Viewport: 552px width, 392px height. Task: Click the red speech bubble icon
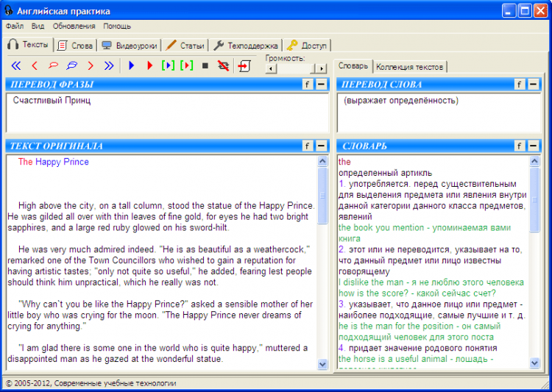pos(53,65)
